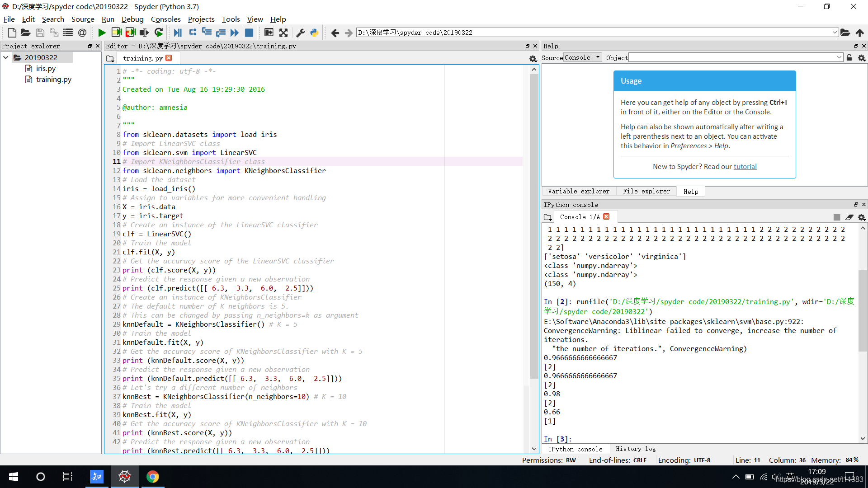Undock the IPython console pane
Viewport: 868px width, 488px height.
pos(856,205)
